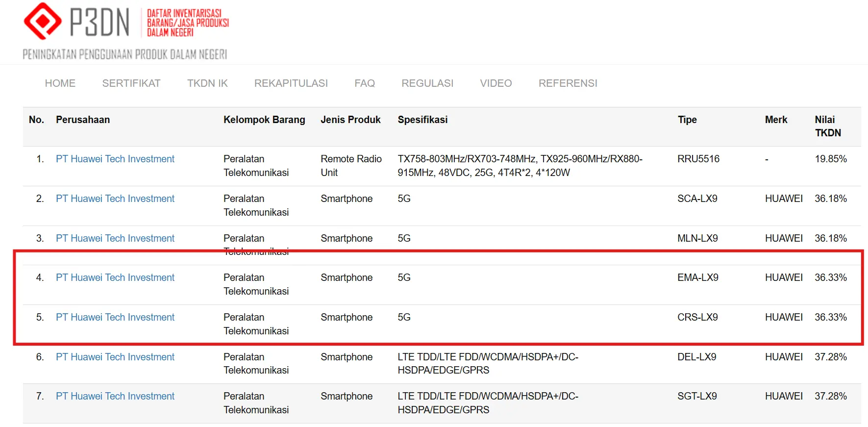The height and width of the screenshot is (427, 868).
Task: Click the 19.85% TKDN value
Action: pyautogui.click(x=831, y=159)
